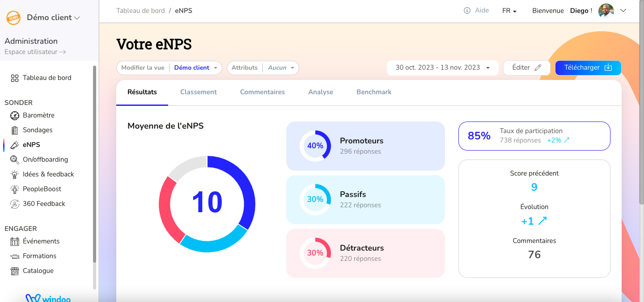This screenshot has width=644, height=302.
Task: Click the Passifs 30% progress ring
Action: tap(315, 199)
